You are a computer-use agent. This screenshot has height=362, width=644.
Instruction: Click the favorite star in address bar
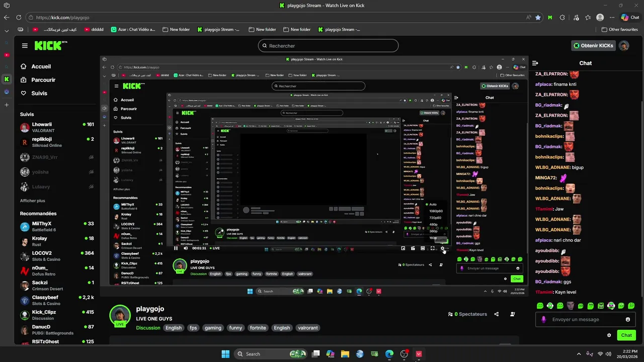pos(538,17)
